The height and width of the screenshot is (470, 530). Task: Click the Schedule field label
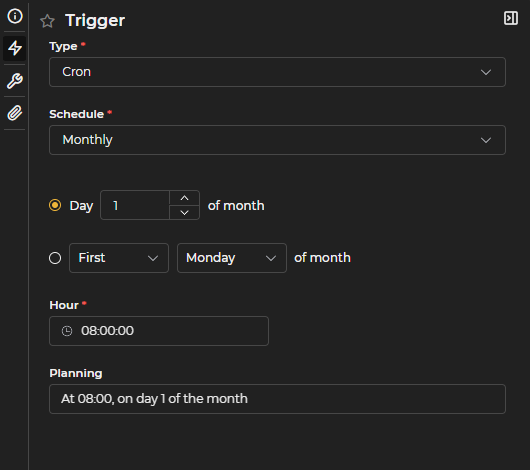[76, 114]
